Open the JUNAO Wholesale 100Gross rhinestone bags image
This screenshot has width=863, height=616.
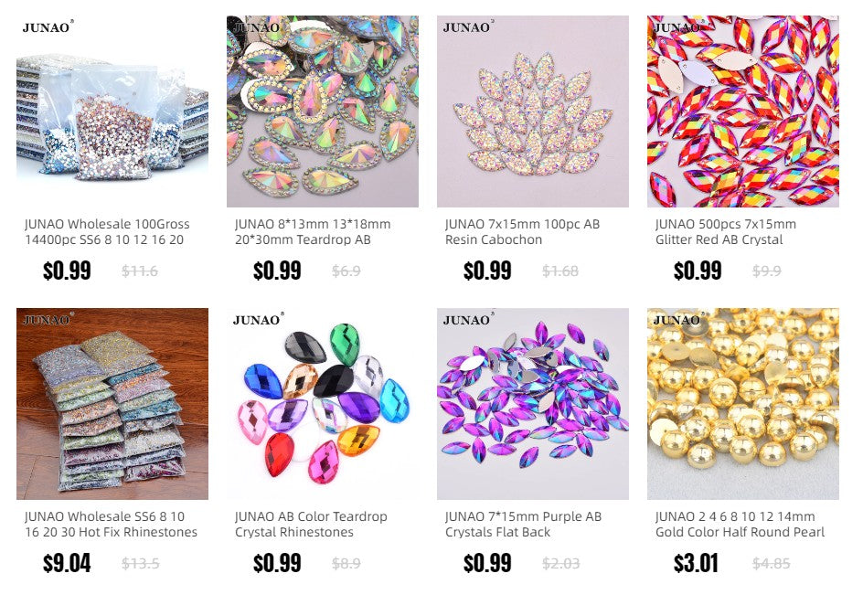point(112,112)
